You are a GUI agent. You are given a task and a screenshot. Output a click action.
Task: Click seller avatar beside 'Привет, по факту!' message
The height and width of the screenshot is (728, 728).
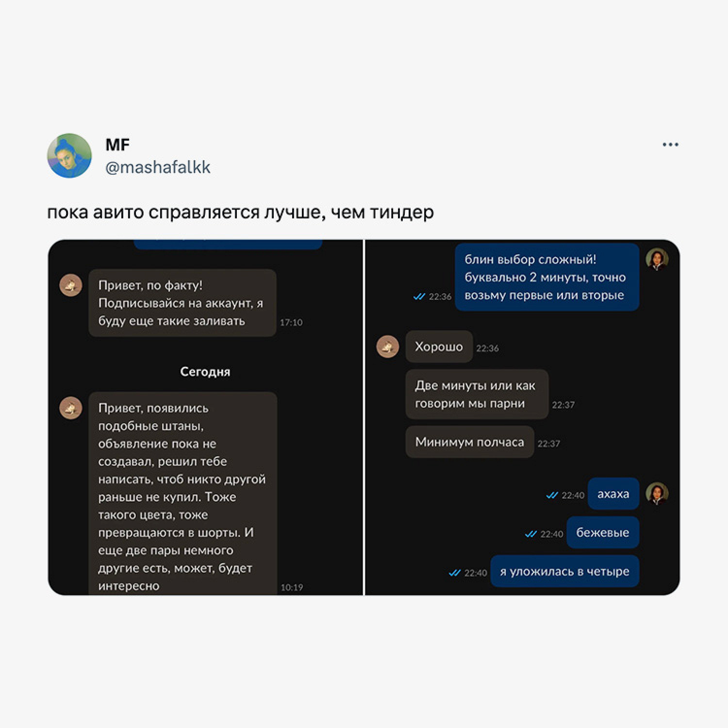coord(71,285)
